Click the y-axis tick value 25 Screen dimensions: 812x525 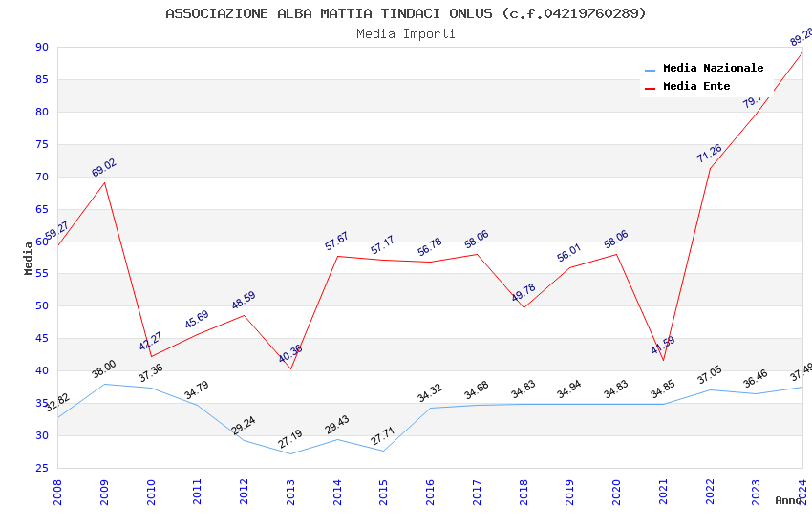(x=42, y=468)
